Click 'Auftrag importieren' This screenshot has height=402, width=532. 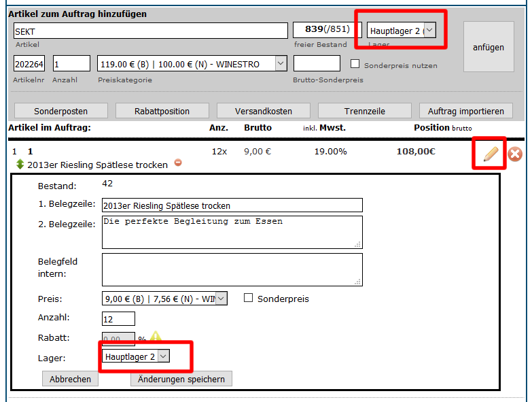tap(466, 111)
